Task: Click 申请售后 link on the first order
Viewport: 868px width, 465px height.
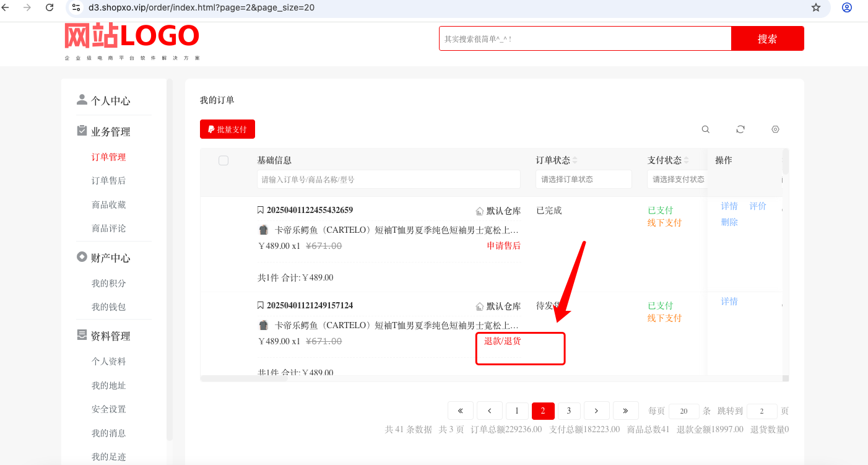Action: 503,246
